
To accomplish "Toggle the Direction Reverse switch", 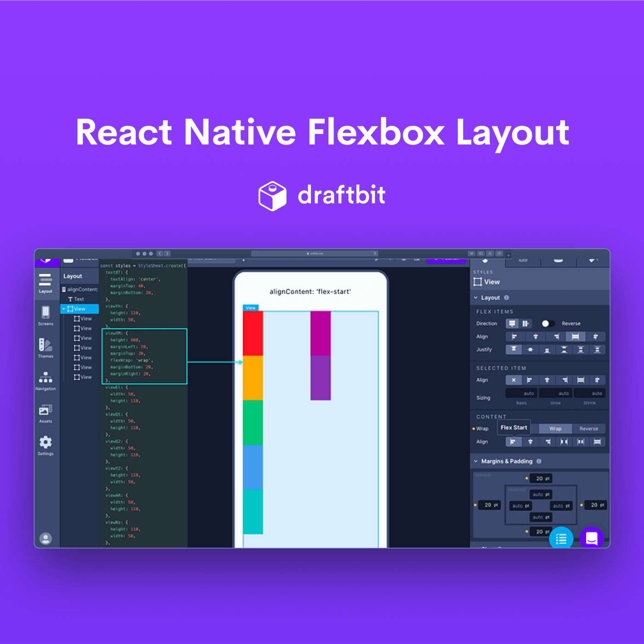I will click(547, 323).
